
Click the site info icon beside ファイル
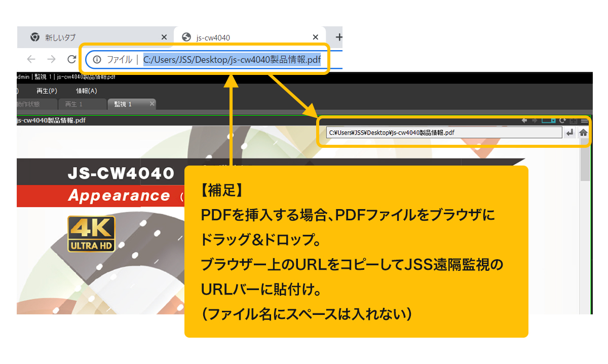97,60
